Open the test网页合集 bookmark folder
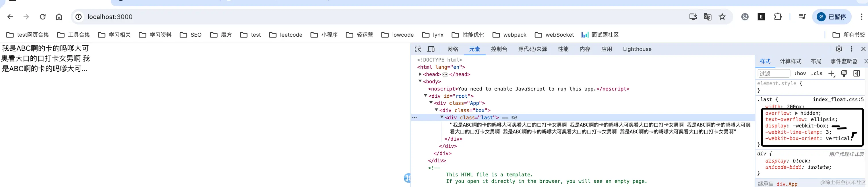Image resolution: width=868 pixels, height=187 pixels. click(x=28, y=35)
